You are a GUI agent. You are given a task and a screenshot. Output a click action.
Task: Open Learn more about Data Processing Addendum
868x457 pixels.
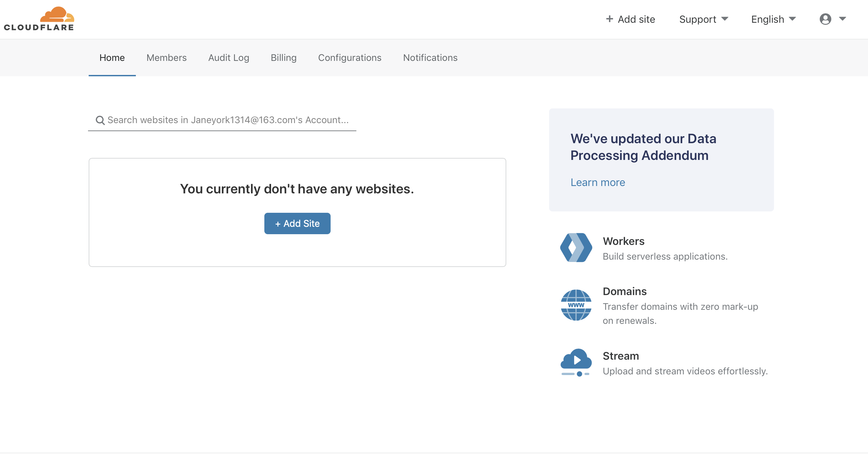(598, 182)
